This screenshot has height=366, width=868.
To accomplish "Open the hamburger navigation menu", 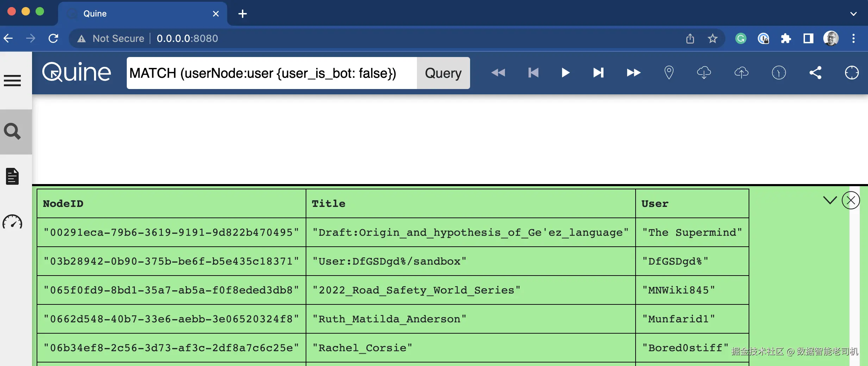I will point(12,81).
